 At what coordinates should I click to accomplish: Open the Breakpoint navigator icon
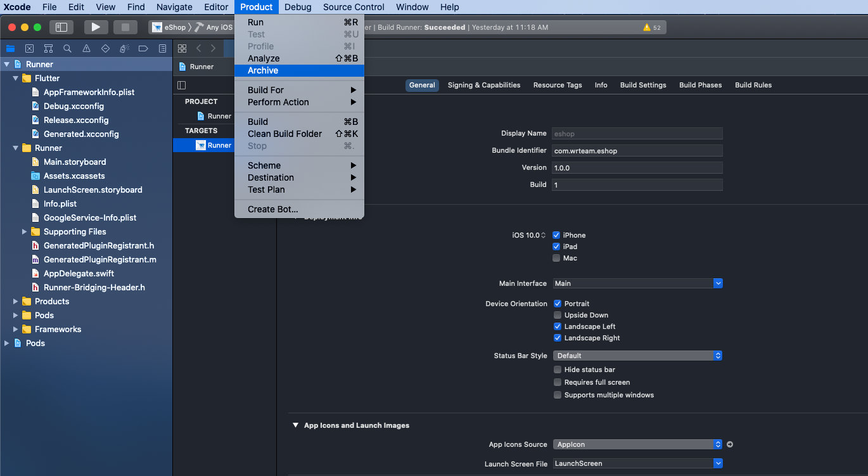[x=143, y=49]
